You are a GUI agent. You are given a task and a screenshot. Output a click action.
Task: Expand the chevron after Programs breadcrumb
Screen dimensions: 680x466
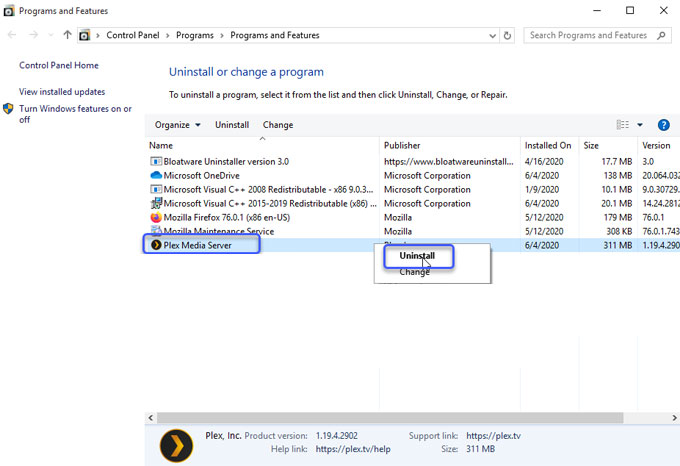pos(222,36)
